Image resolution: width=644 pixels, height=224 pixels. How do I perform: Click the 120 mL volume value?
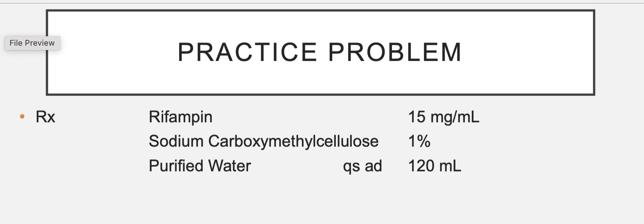pos(435,166)
